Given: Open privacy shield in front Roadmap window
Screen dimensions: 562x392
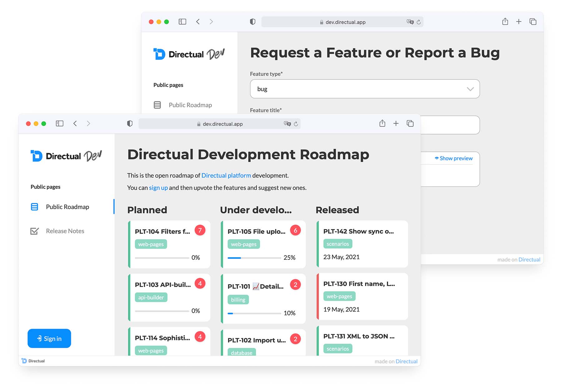Looking at the screenshot, I should 130,123.
